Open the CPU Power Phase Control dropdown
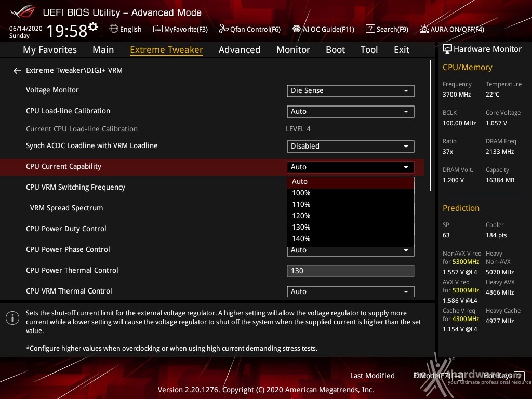 click(x=351, y=251)
